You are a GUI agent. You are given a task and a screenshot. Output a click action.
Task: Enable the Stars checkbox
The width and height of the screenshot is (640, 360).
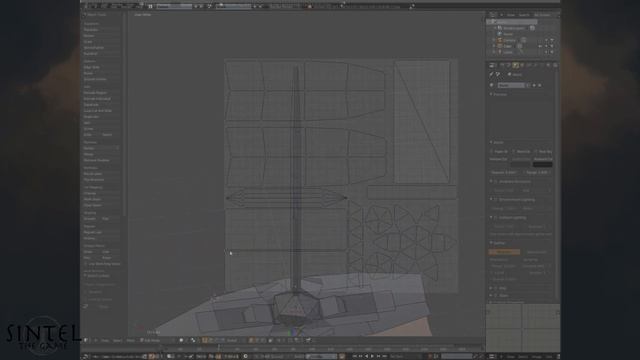(x=496, y=296)
